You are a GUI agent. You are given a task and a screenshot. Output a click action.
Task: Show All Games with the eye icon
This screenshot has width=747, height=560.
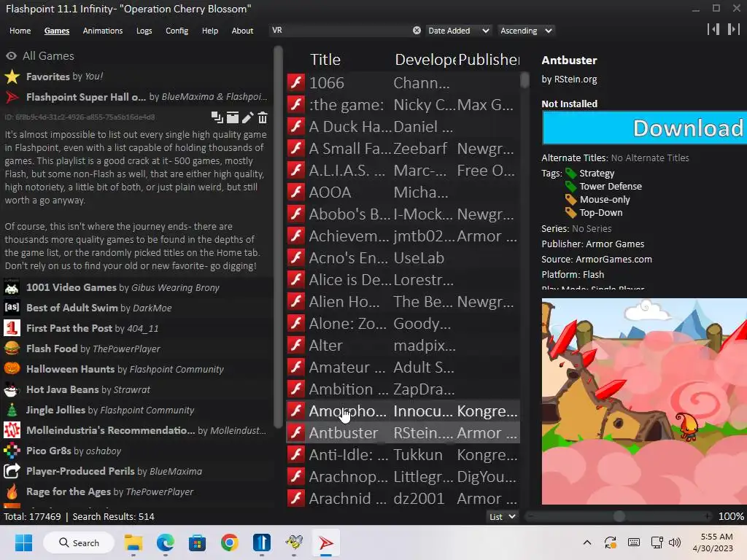click(x=11, y=56)
